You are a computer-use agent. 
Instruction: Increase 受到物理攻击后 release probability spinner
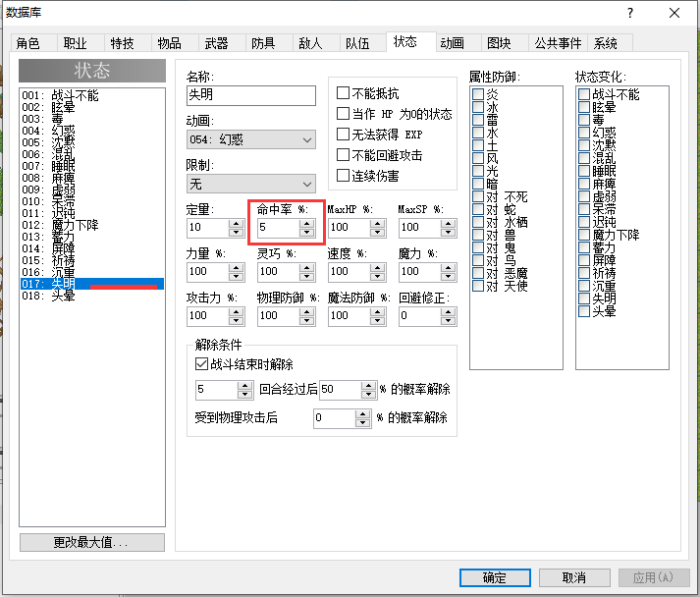coord(362,414)
